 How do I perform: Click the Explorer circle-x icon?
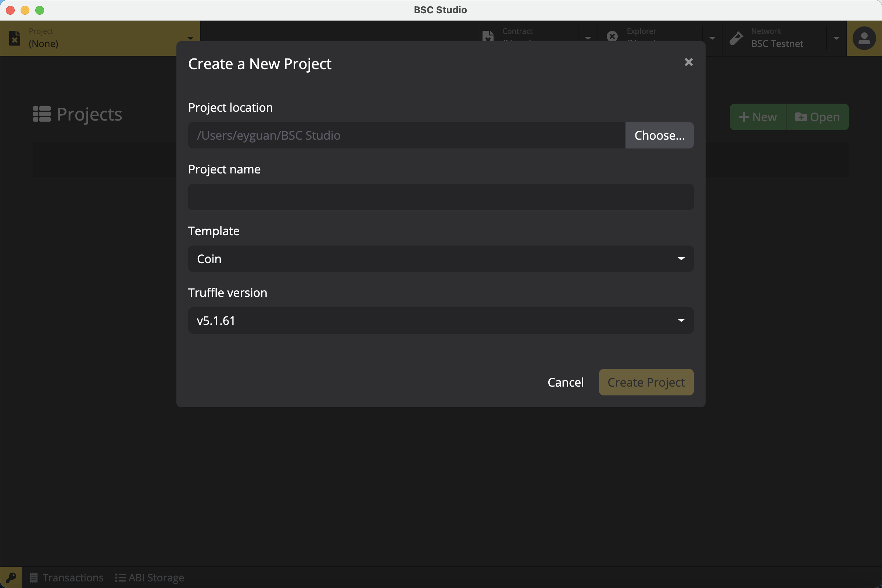(x=612, y=36)
